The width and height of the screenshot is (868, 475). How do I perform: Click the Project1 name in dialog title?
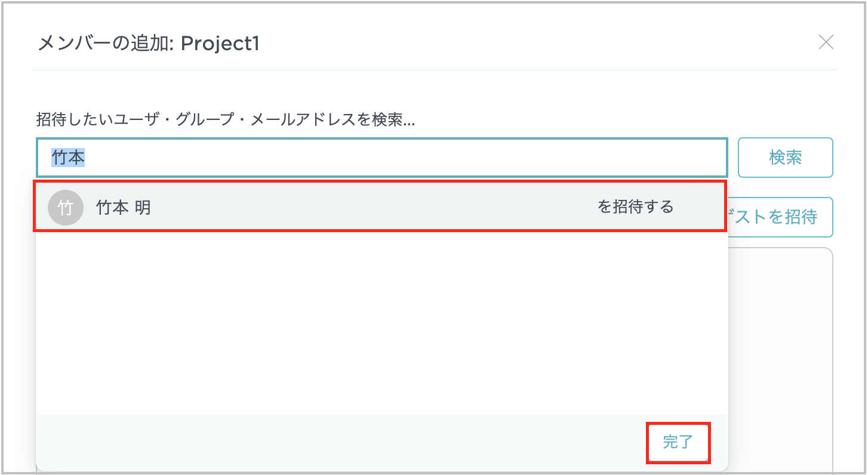pos(220,44)
